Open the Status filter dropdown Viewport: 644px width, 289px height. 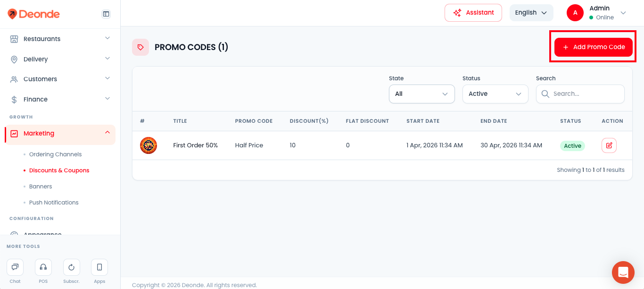[495, 94]
